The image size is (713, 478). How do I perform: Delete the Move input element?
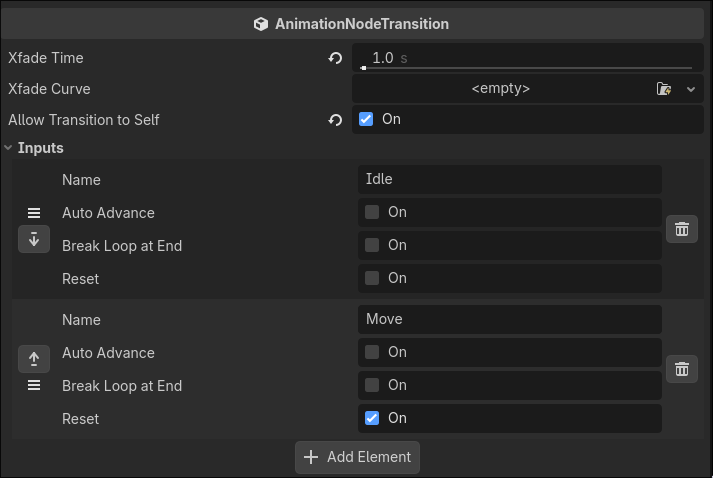pyautogui.click(x=682, y=369)
